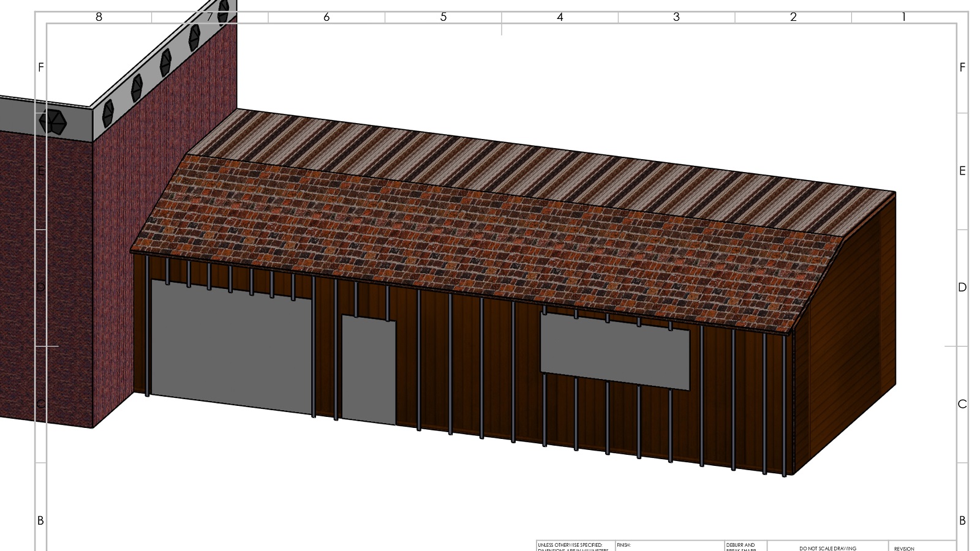
Task: Select the narrow gray entry door
Action: pyautogui.click(x=368, y=370)
